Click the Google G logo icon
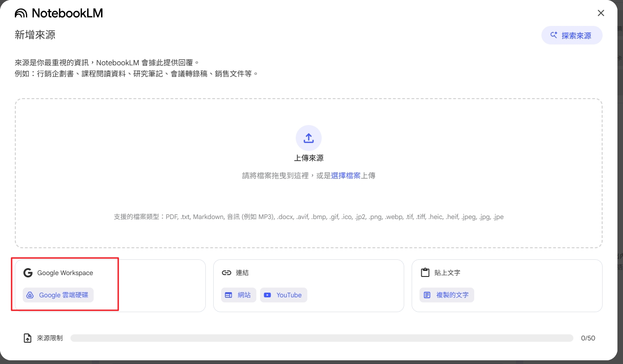 tap(28, 273)
